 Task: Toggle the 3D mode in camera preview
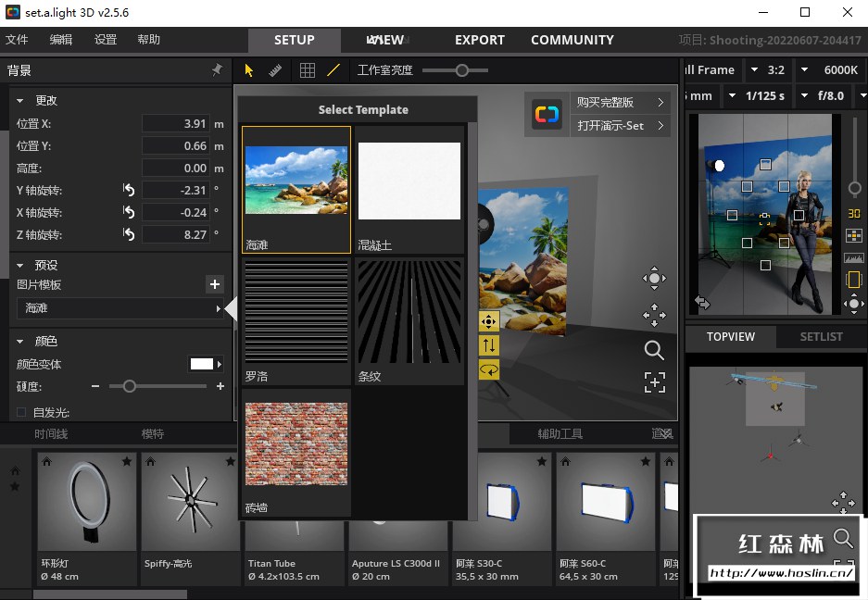tap(854, 214)
